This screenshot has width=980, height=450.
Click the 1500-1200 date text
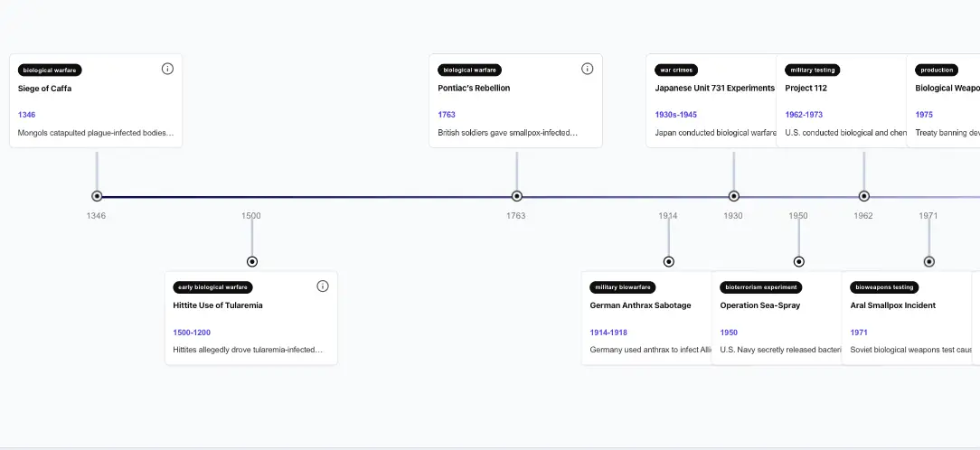[192, 333]
